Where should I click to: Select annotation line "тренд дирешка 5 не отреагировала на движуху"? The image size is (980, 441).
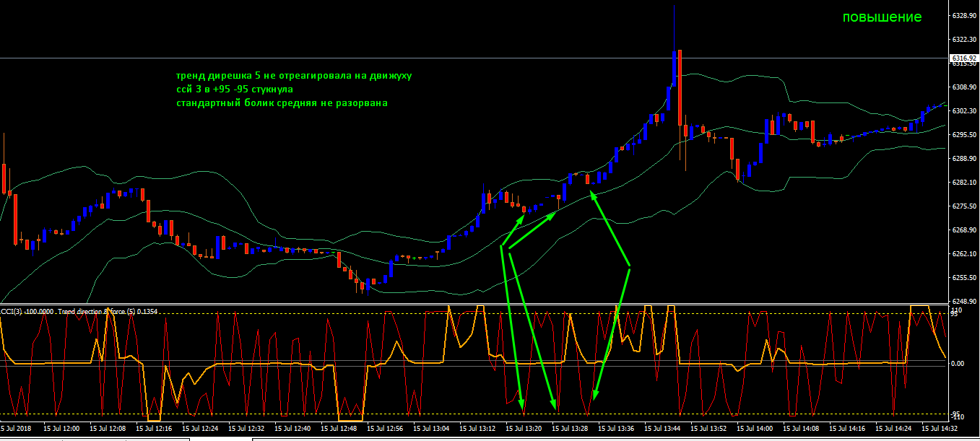(294, 75)
